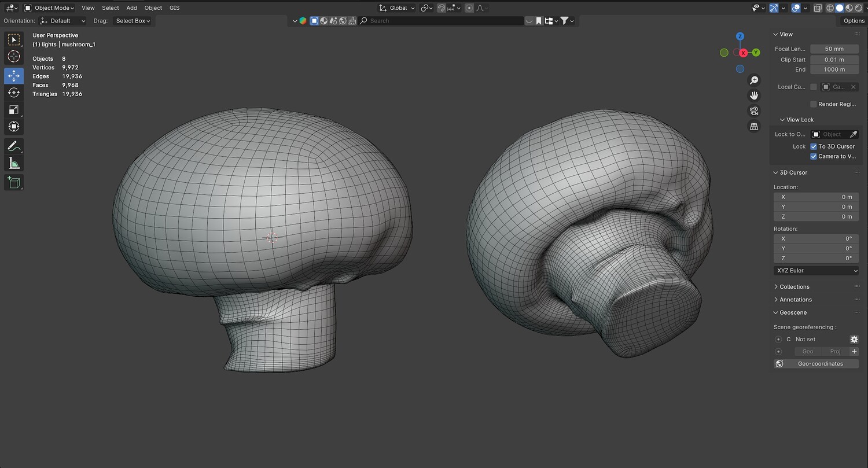This screenshot has height=468, width=868.
Task: Toggle camera view icon
Action: tap(754, 111)
